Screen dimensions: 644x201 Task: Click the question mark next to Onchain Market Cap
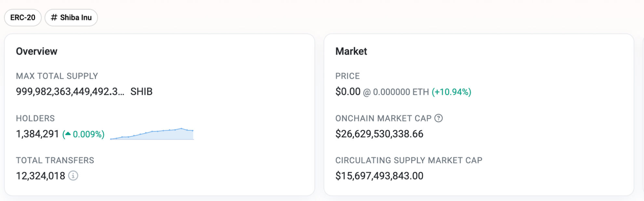pyautogui.click(x=438, y=118)
